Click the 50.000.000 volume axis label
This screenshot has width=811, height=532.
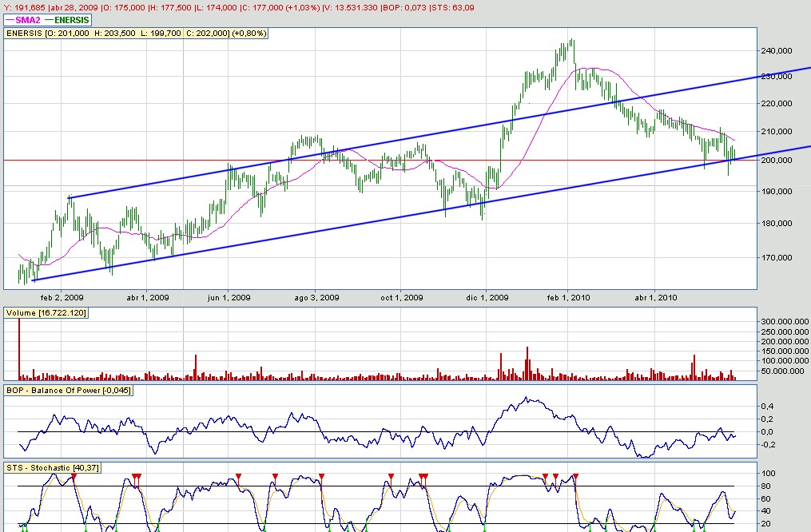pyautogui.click(x=782, y=371)
